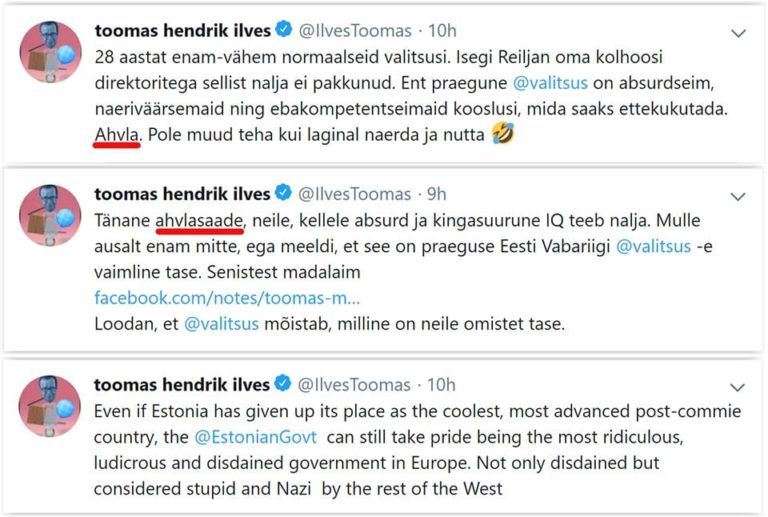Click the verified badge in the first tweet
The image size is (768, 517).
click(282, 31)
